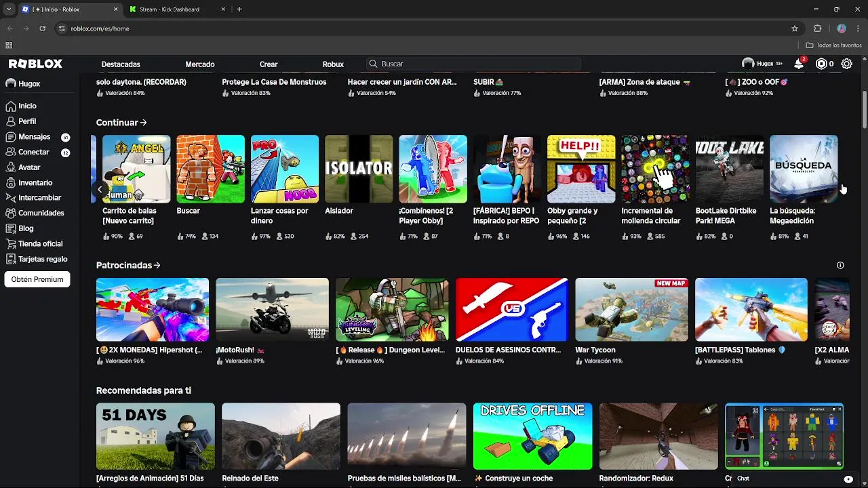Open a new browser tab
The width and height of the screenshot is (868, 488).
pos(239,9)
